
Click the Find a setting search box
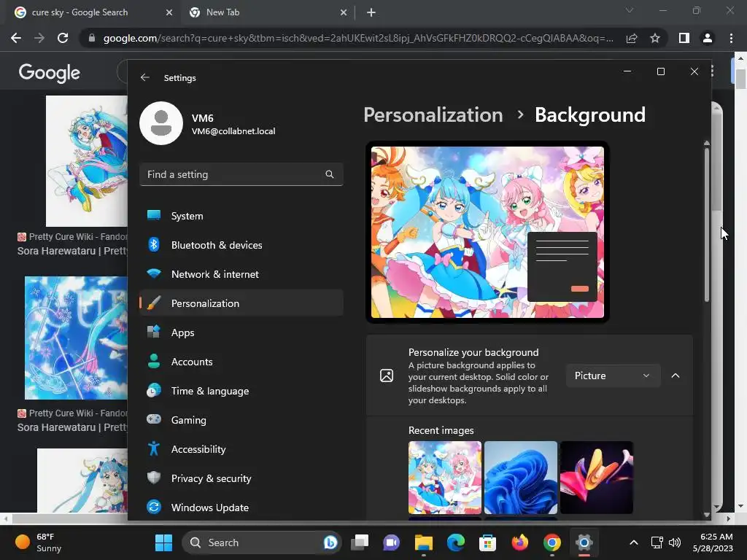[x=241, y=174]
